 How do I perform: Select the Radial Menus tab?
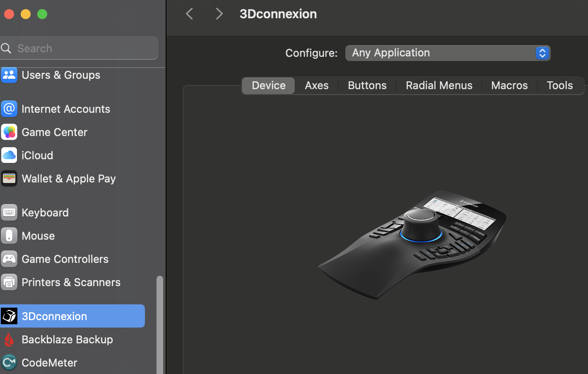click(x=439, y=85)
